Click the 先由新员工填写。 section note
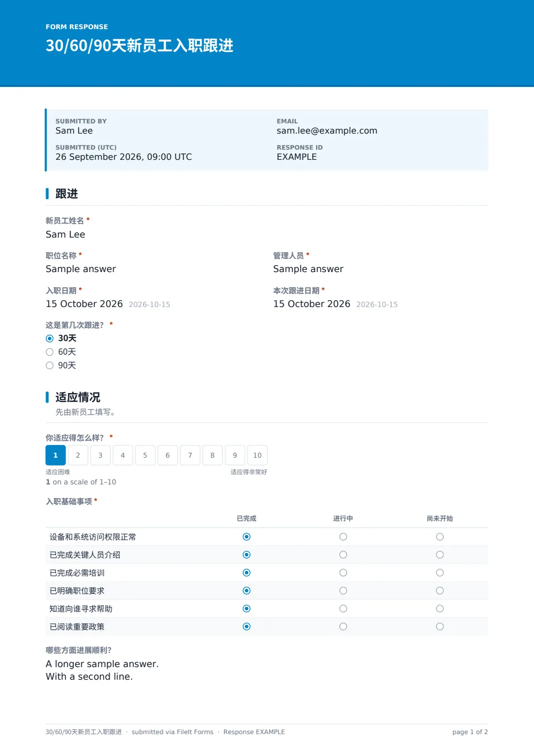The image size is (534, 756). [x=85, y=412]
